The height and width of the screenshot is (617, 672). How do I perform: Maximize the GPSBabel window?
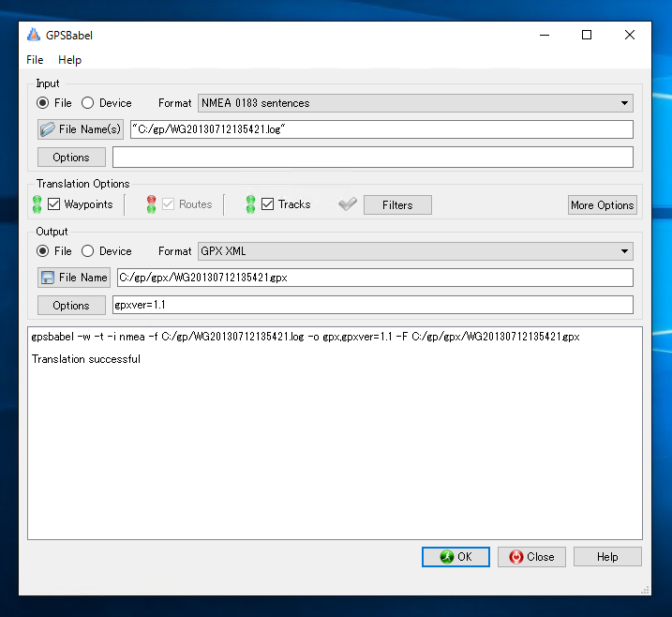pyautogui.click(x=587, y=35)
